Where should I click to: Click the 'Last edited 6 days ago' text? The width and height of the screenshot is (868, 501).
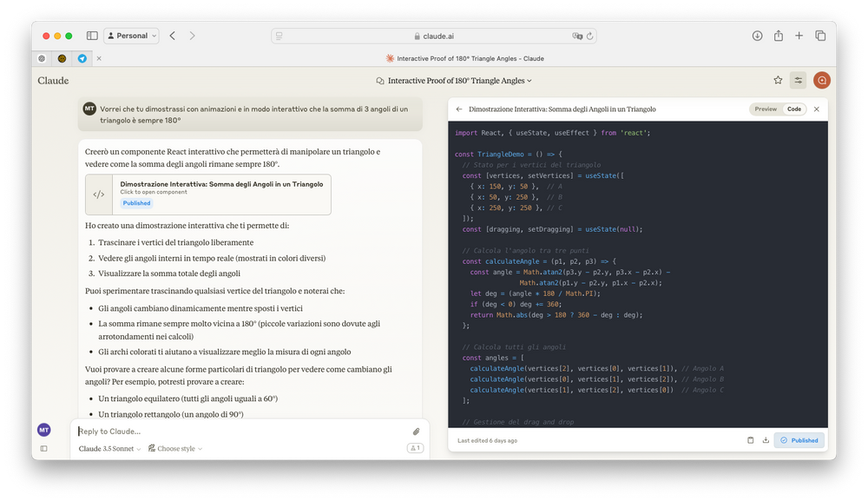click(487, 441)
